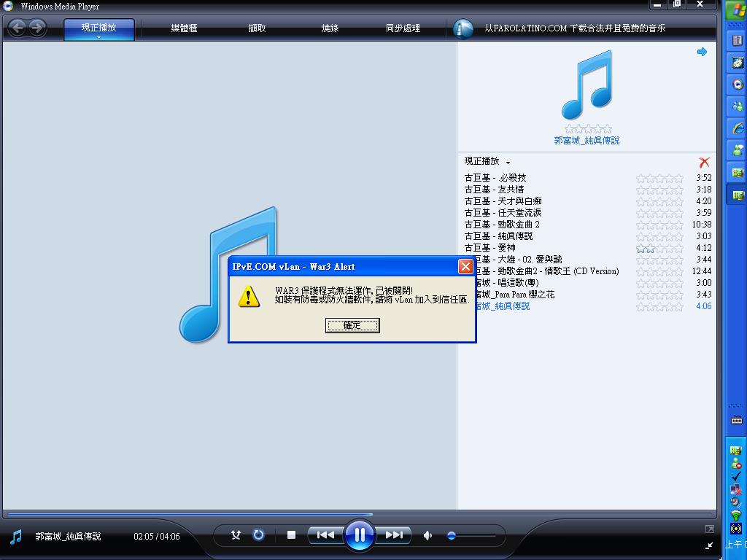Click the volume slider

472,536
